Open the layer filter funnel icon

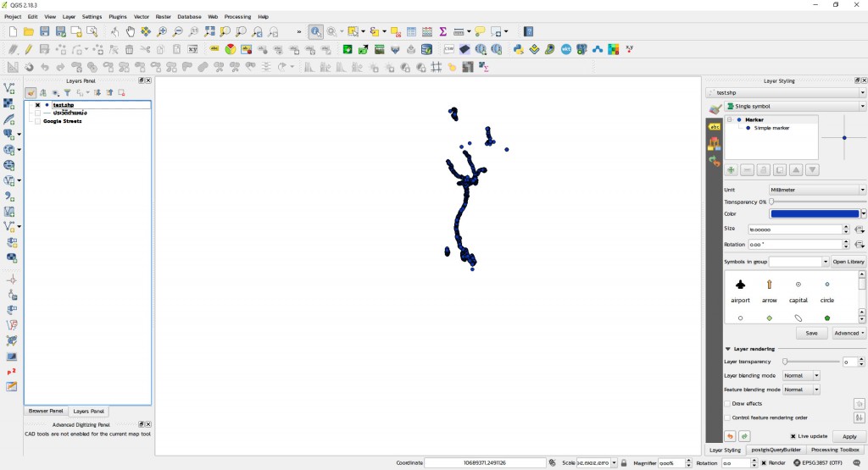(x=68, y=92)
